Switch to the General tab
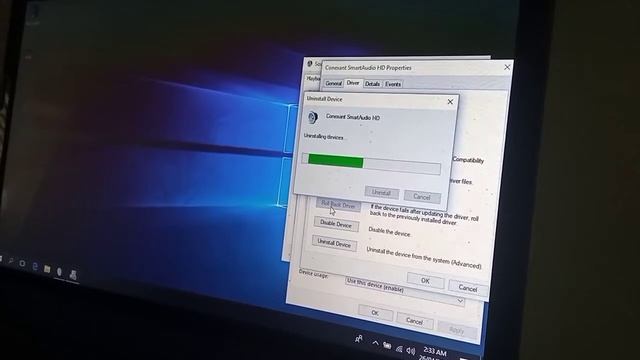This screenshot has width=640, height=360. click(333, 83)
